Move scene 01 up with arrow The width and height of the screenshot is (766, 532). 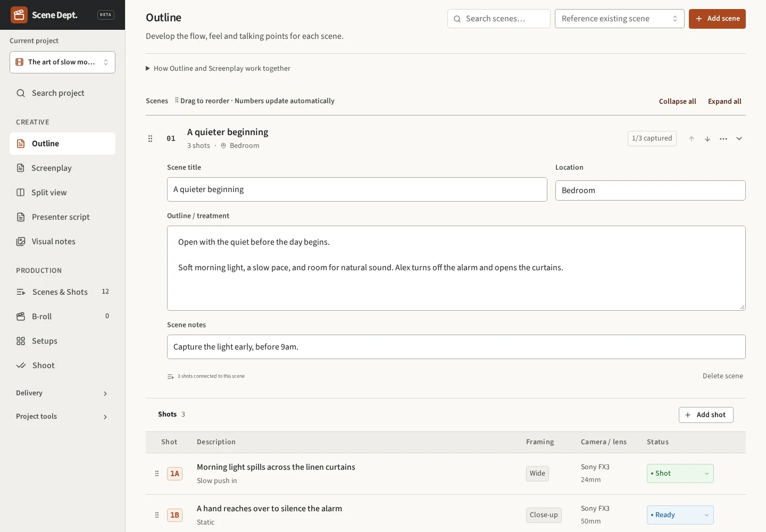tap(692, 139)
